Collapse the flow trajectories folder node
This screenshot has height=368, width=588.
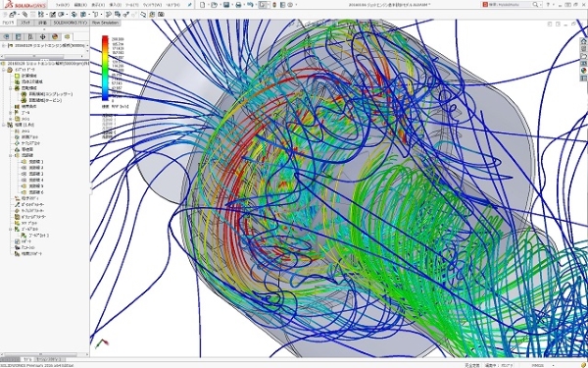[x=11, y=155]
